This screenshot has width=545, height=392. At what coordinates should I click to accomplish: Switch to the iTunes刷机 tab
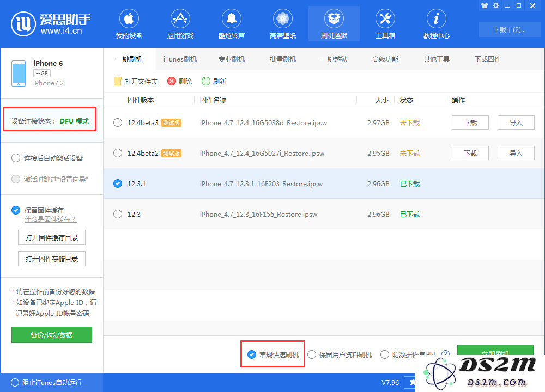pos(180,59)
